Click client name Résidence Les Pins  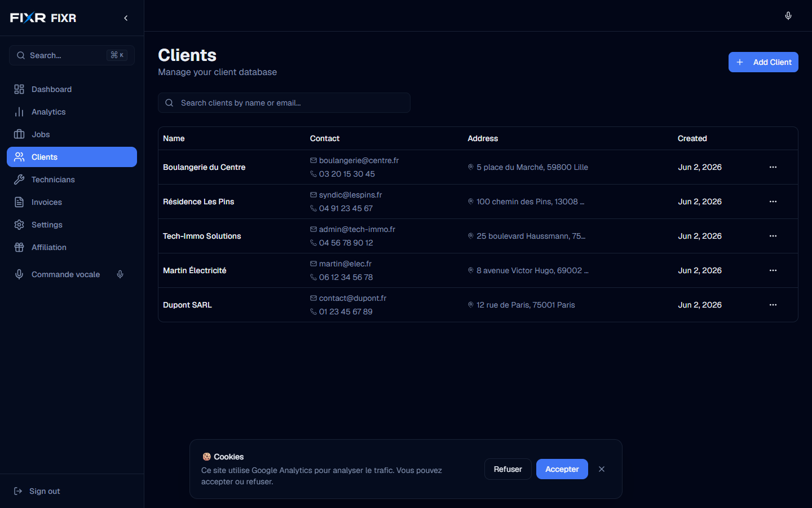tap(198, 202)
